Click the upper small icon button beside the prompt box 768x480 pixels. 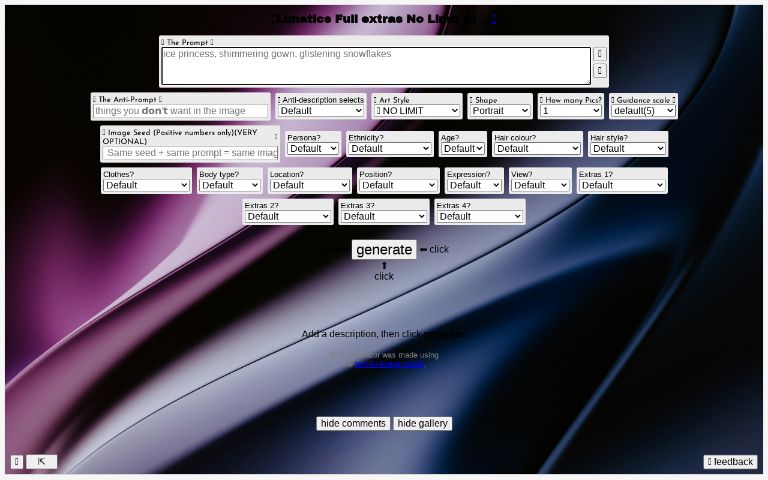[600, 54]
